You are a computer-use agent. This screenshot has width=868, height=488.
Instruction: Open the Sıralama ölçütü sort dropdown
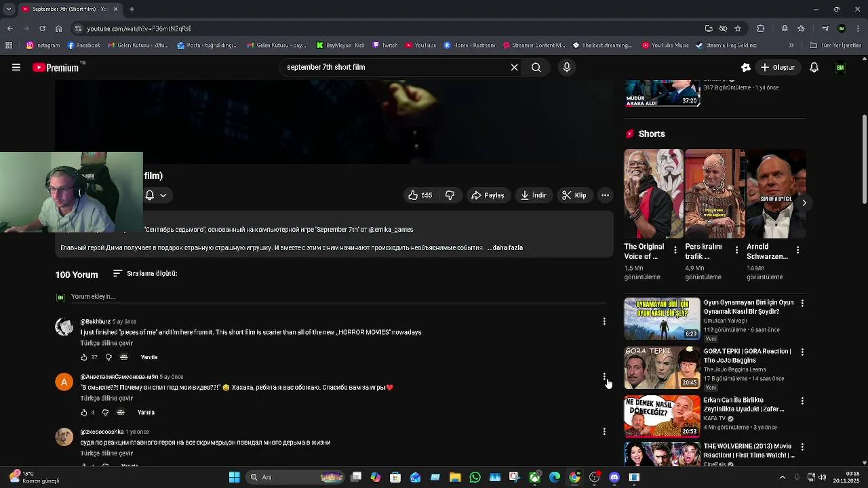tap(145, 273)
